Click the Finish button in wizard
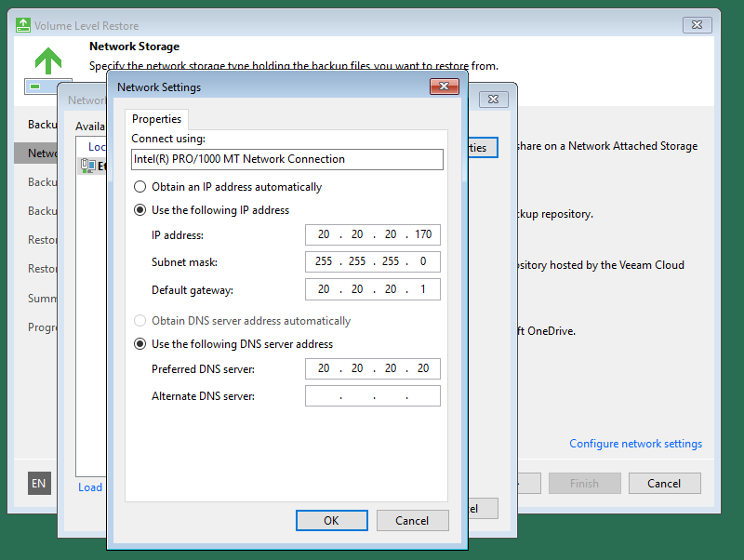This screenshot has height=560, width=744. (585, 483)
